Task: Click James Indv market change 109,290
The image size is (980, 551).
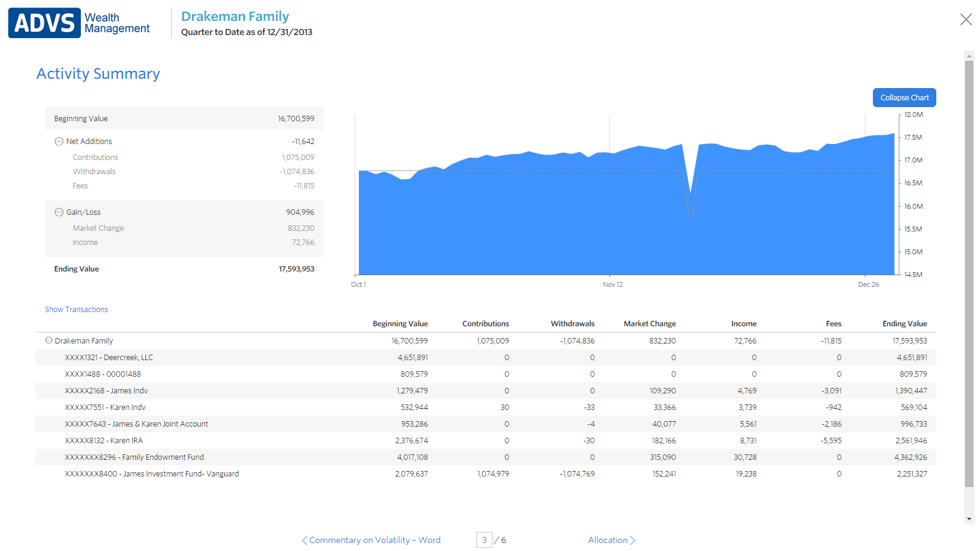Action: 662,391
